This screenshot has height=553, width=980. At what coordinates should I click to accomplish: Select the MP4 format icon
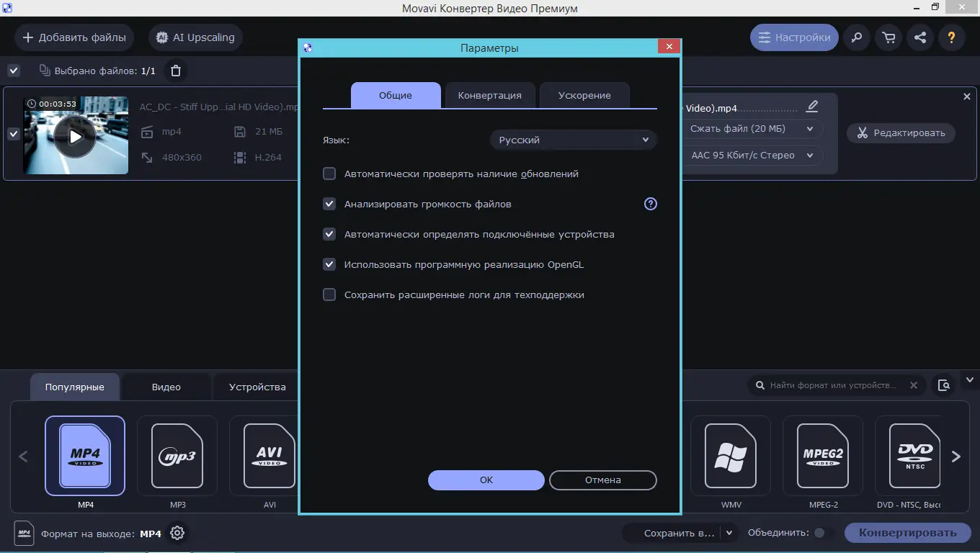[x=85, y=456]
